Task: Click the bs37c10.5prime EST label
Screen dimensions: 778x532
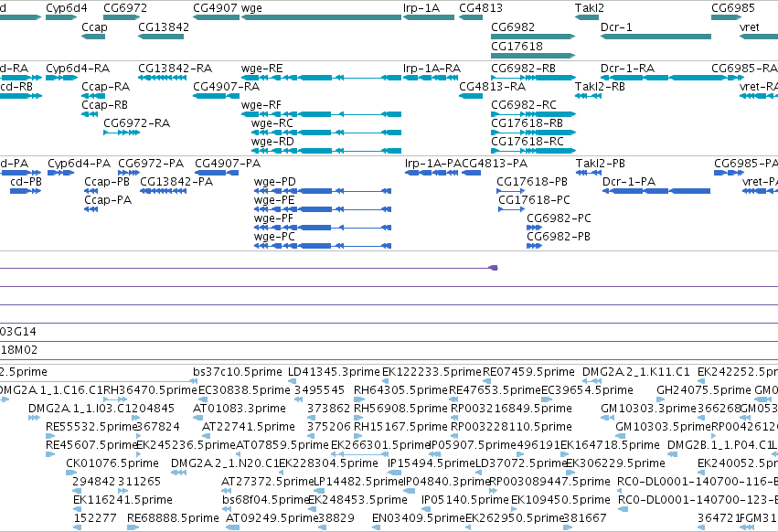Action: tap(238, 372)
